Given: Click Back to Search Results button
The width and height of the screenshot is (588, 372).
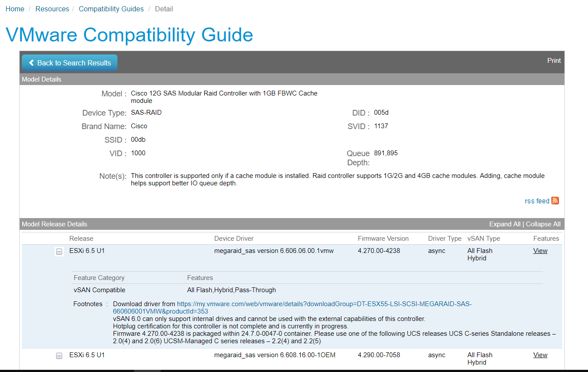Looking at the screenshot, I should tap(69, 63).
